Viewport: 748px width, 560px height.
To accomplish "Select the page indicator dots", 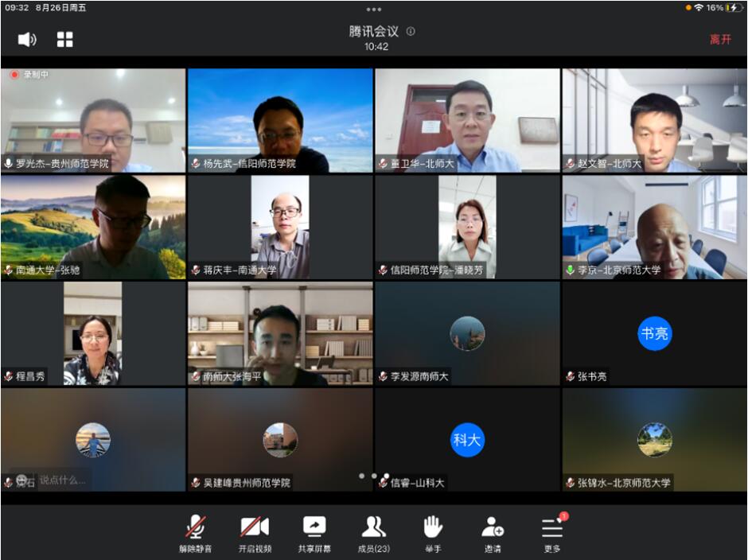I will coord(373,476).
